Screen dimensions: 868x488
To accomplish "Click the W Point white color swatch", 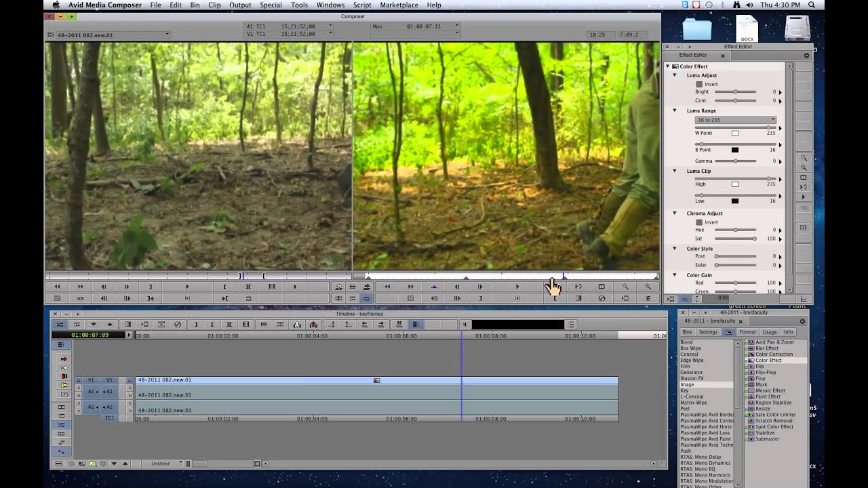I will [734, 134].
